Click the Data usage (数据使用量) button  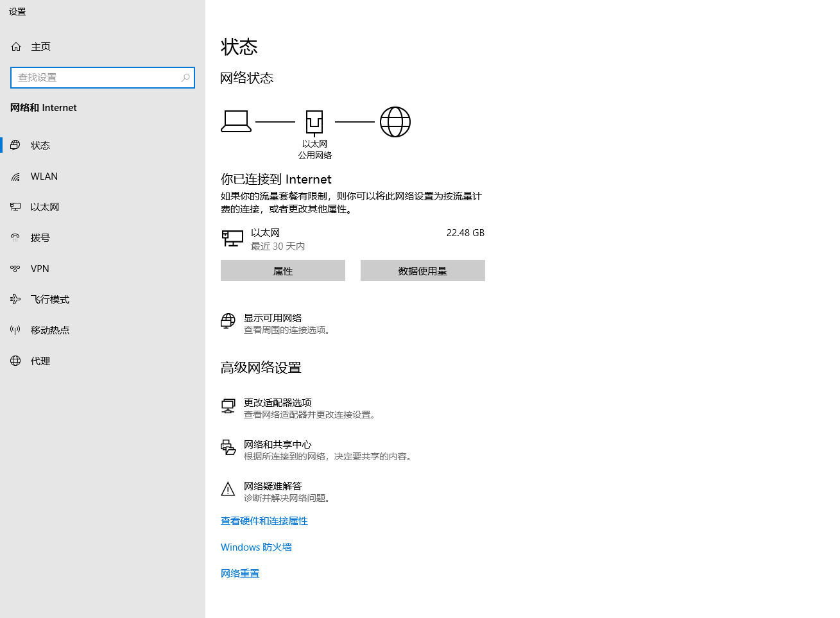pos(422,271)
